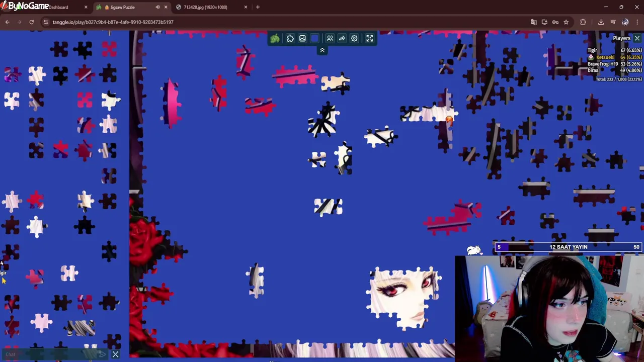Pick the face puzzle piece cluster with red eye
This screenshot has height=362, width=644.
[405, 298]
